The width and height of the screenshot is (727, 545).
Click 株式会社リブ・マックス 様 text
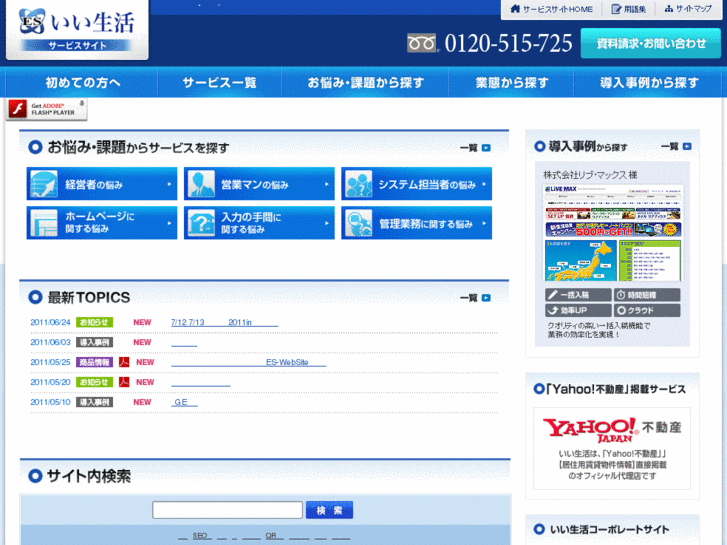tap(590, 175)
